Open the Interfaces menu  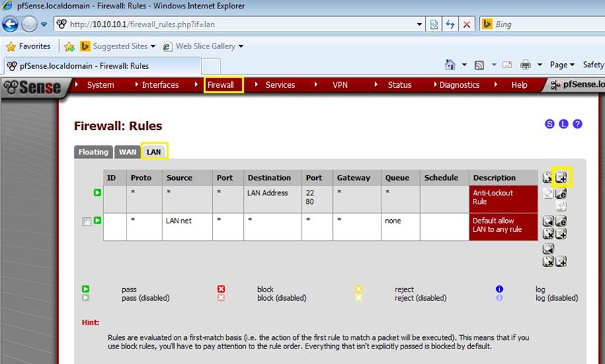tap(160, 85)
